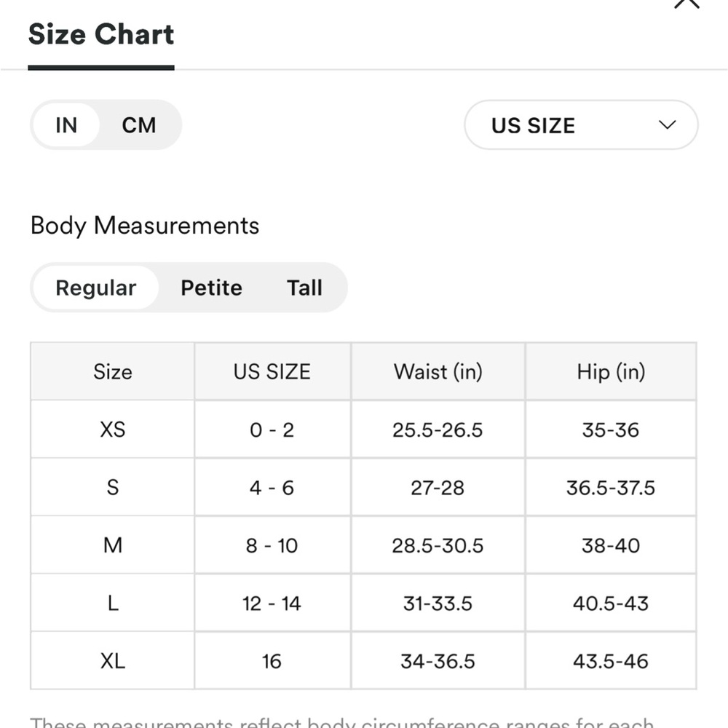This screenshot has width=728, height=728.
Task: Switch to Petite measurements
Action: pyautogui.click(x=211, y=288)
